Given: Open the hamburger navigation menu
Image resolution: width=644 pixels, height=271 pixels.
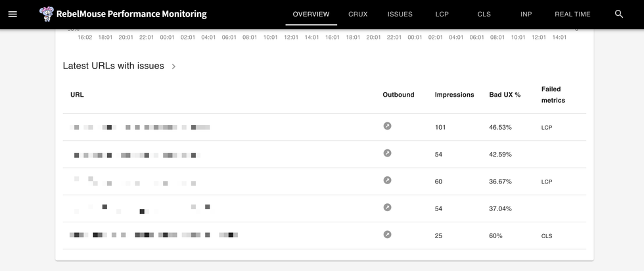Looking at the screenshot, I should tap(12, 14).
